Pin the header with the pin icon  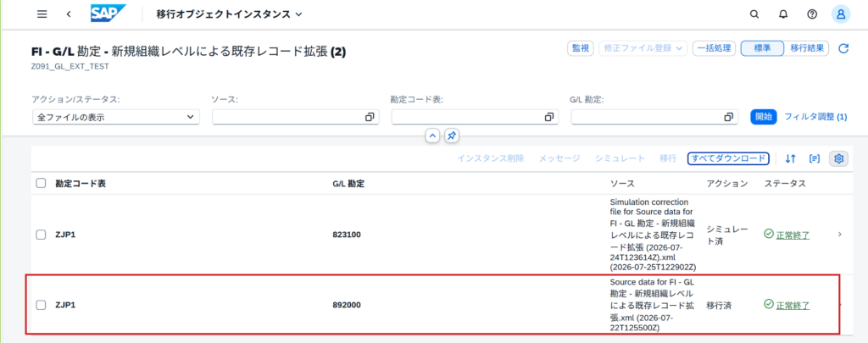point(452,136)
